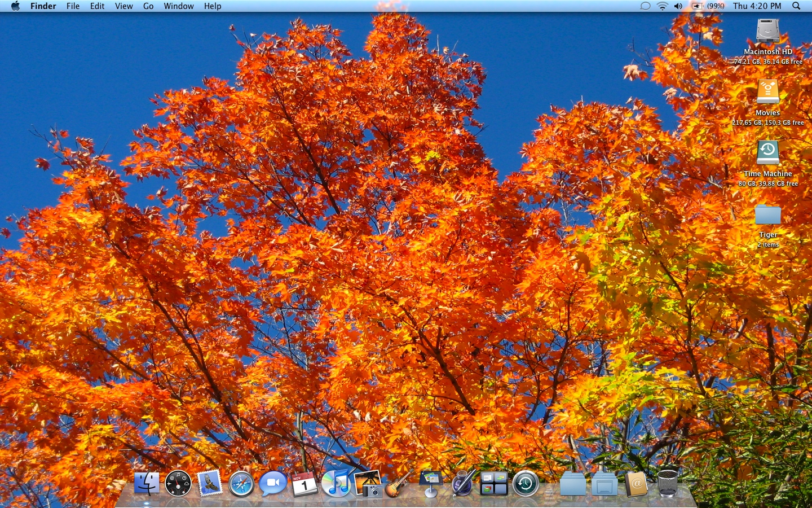The image size is (812, 508).
Task: Launch iTunes from the Dock
Action: [336, 484]
